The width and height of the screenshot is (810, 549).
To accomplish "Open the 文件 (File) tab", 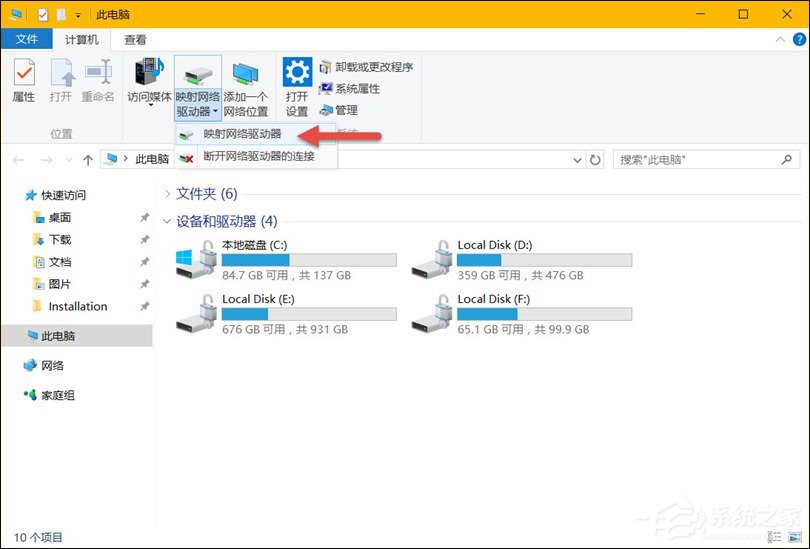I will coord(26,39).
